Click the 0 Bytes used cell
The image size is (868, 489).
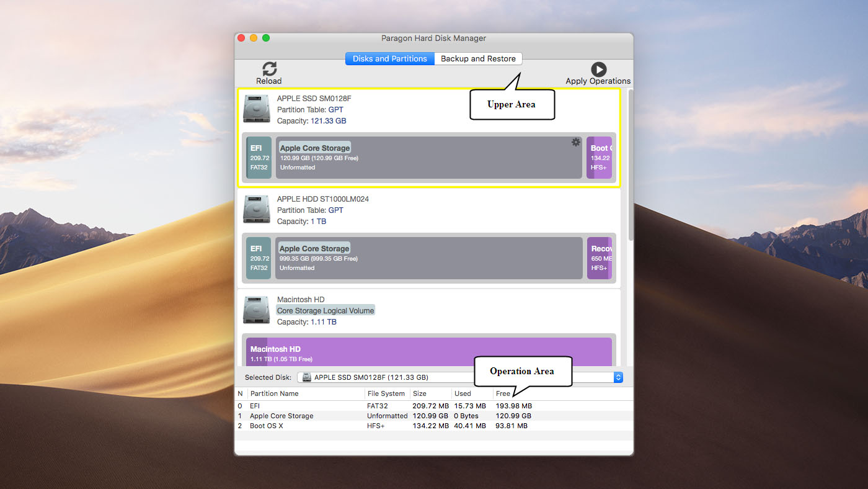click(466, 416)
